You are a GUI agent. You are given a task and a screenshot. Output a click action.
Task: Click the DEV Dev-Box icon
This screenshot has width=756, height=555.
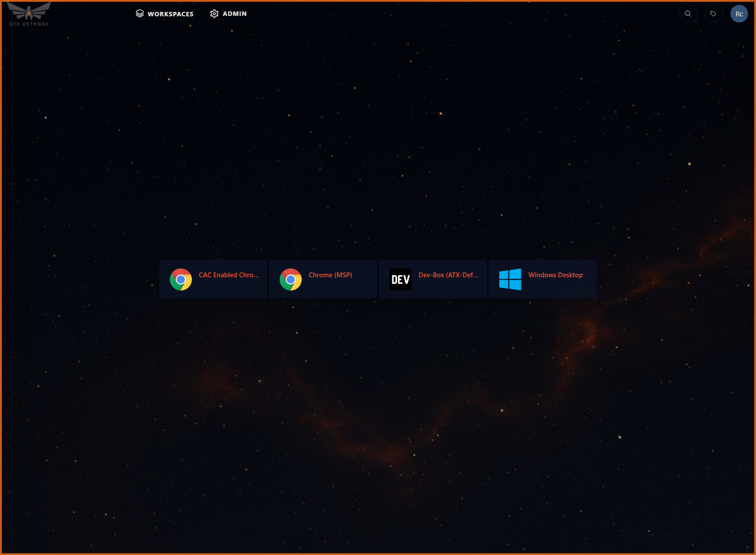coord(400,279)
